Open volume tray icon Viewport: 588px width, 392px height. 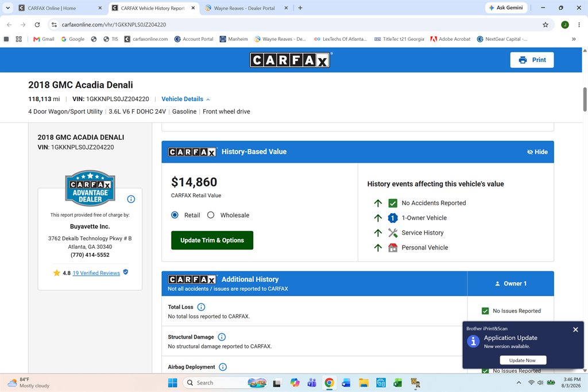tap(540, 383)
